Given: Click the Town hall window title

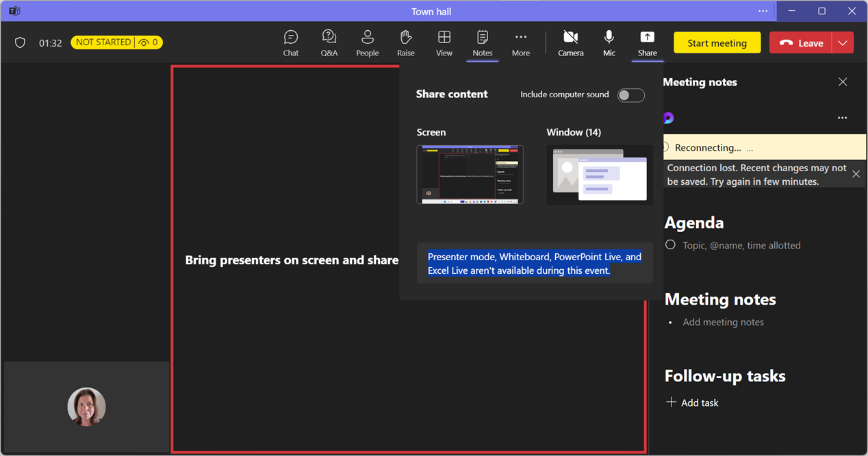Looking at the screenshot, I should (431, 11).
